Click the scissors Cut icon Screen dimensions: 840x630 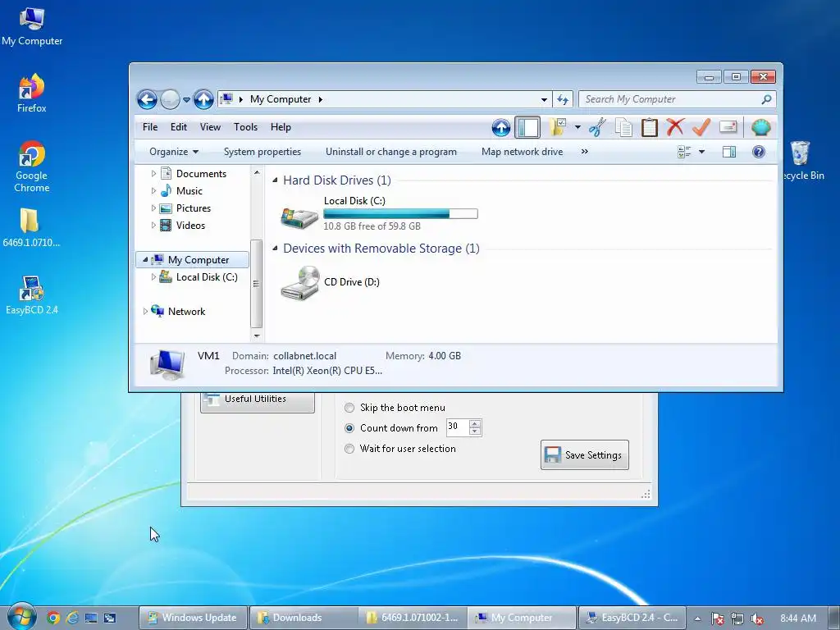pyautogui.click(x=597, y=127)
